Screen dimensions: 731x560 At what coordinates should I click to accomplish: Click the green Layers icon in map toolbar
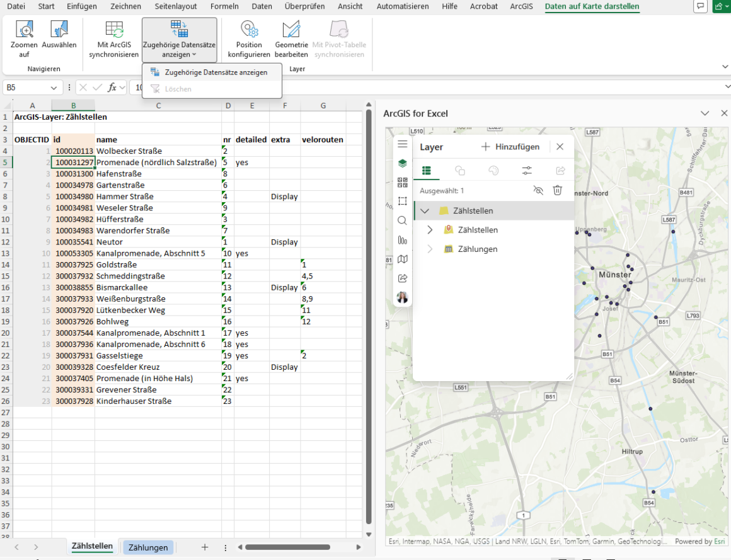pyautogui.click(x=402, y=163)
